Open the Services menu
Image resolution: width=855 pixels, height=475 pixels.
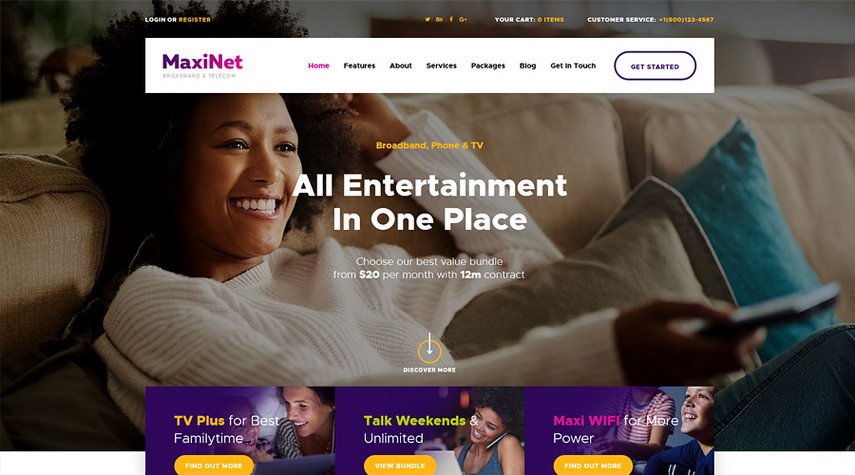[441, 65]
